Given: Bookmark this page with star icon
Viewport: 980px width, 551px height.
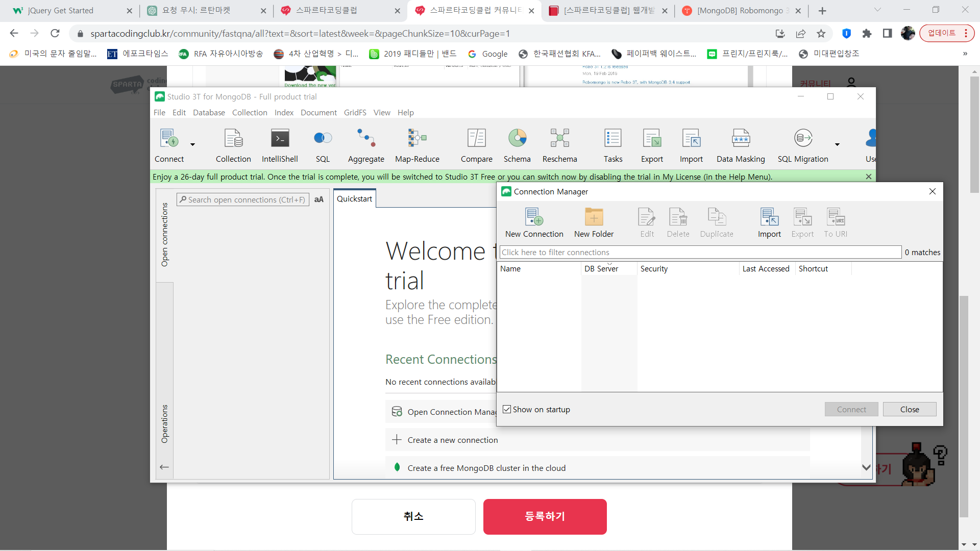Looking at the screenshot, I should click(821, 34).
